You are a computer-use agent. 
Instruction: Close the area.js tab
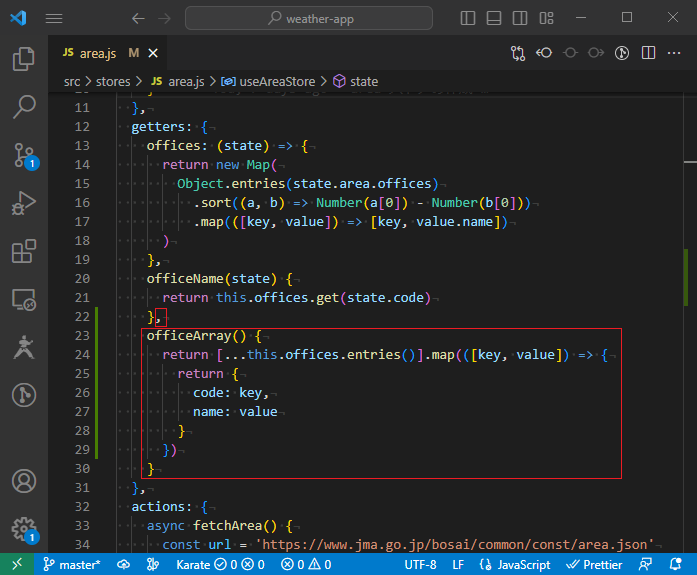(153, 53)
